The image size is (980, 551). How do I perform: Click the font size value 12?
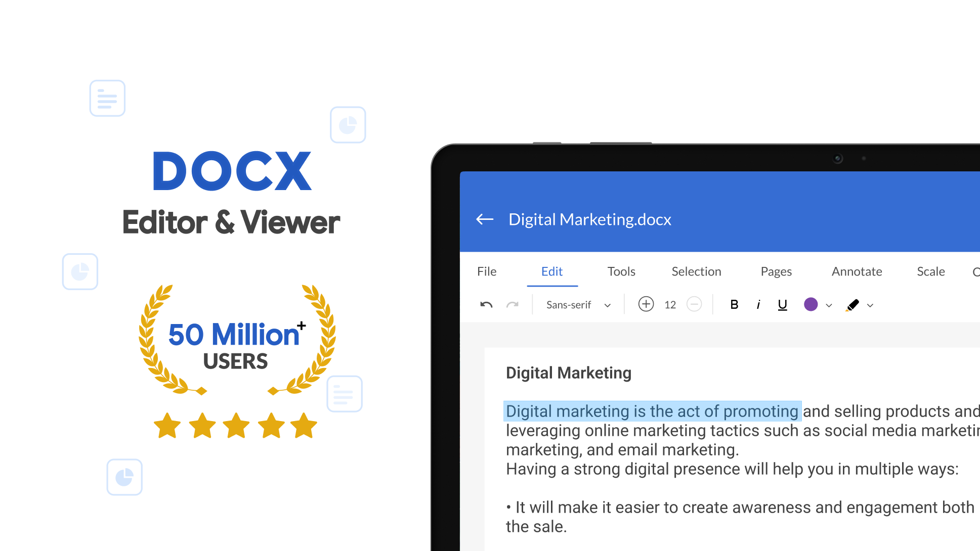coord(670,305)
